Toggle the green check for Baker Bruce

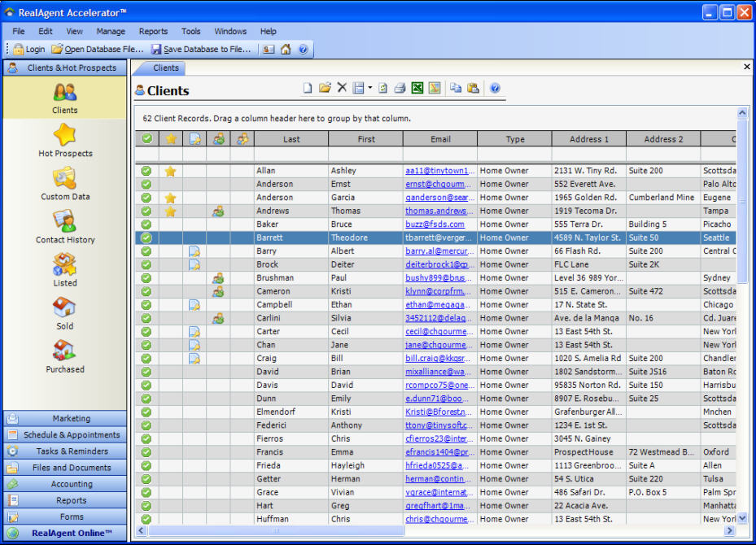(x=146, y=225)
